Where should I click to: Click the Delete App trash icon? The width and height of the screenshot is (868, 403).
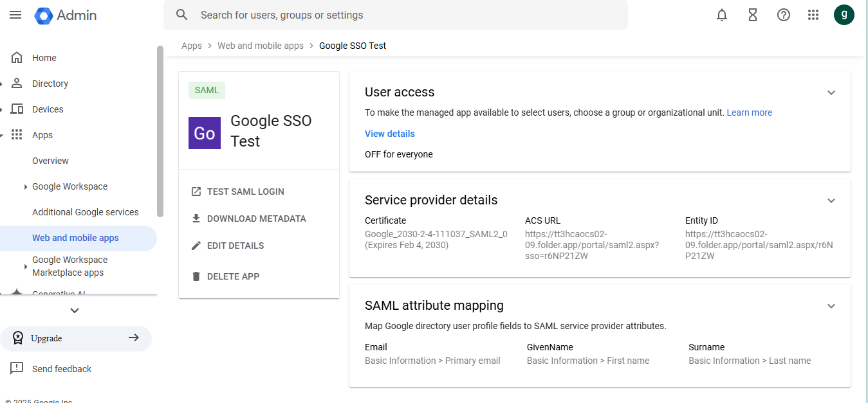coord(196,276)
